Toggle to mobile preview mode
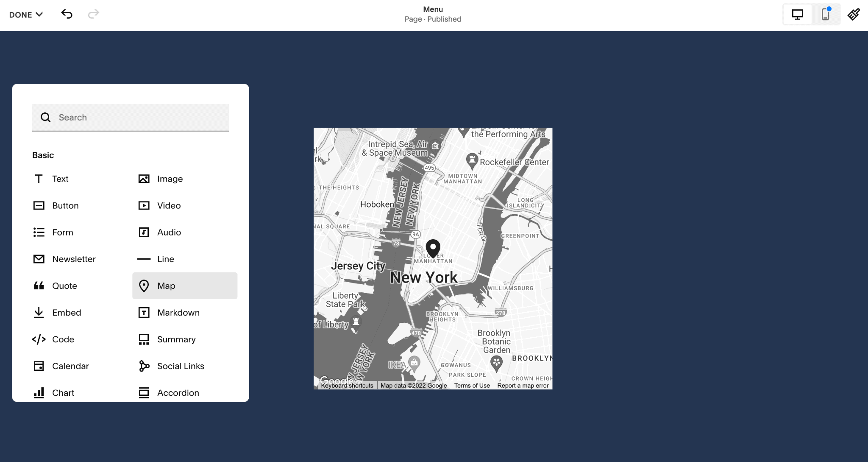This screenshot has height=462, width=868. click(825, 15)
